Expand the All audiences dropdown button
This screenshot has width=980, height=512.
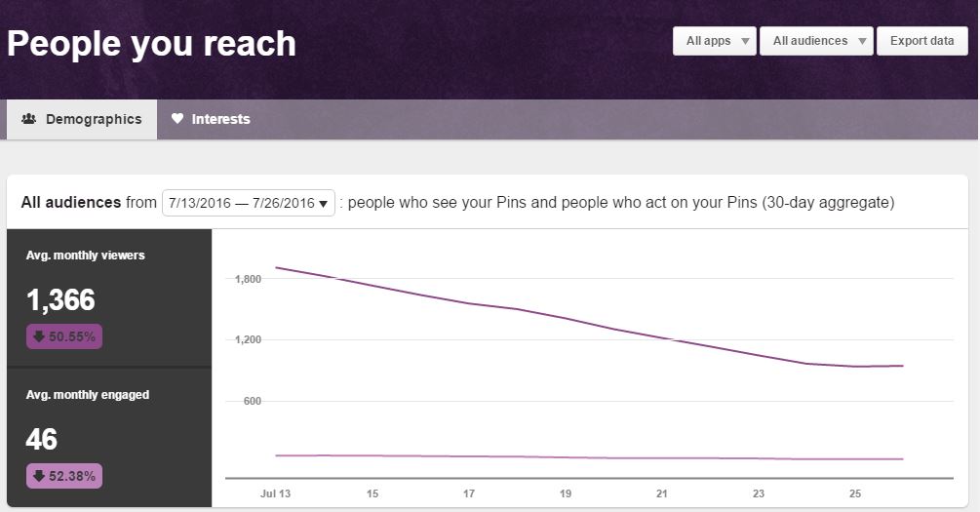click(x=816, y=41)
